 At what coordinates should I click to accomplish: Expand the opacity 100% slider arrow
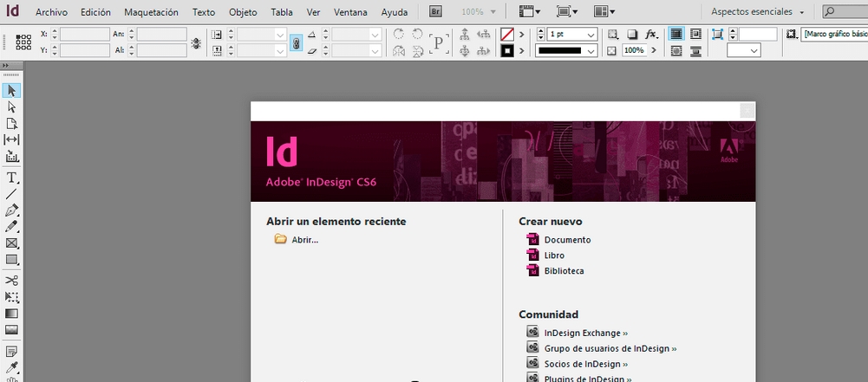(x=654, y=50)
